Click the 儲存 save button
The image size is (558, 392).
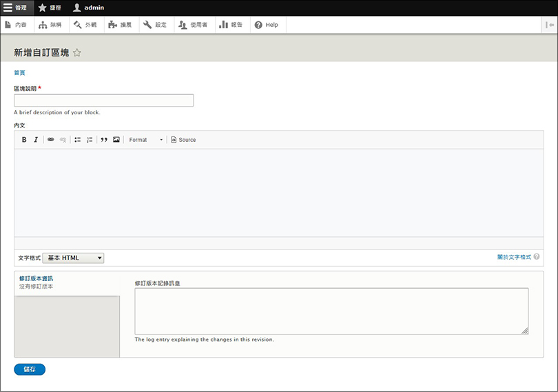click(30, 369)
